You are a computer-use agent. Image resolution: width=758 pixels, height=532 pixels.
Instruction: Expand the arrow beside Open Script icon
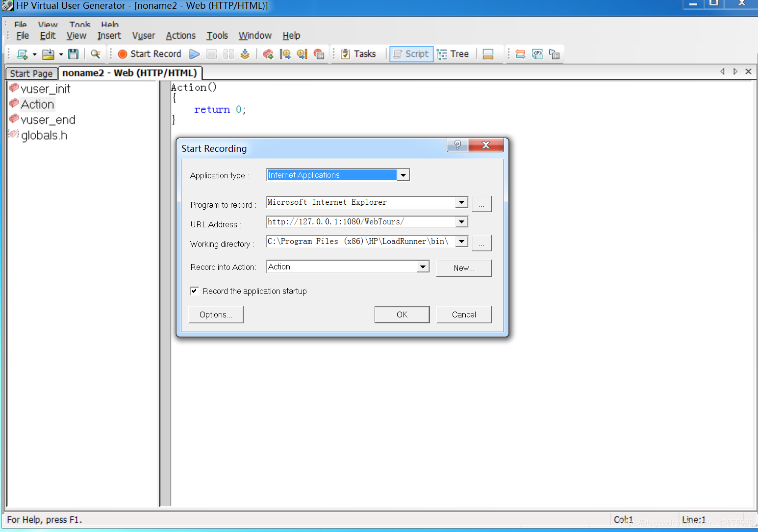tap(61, 54)
